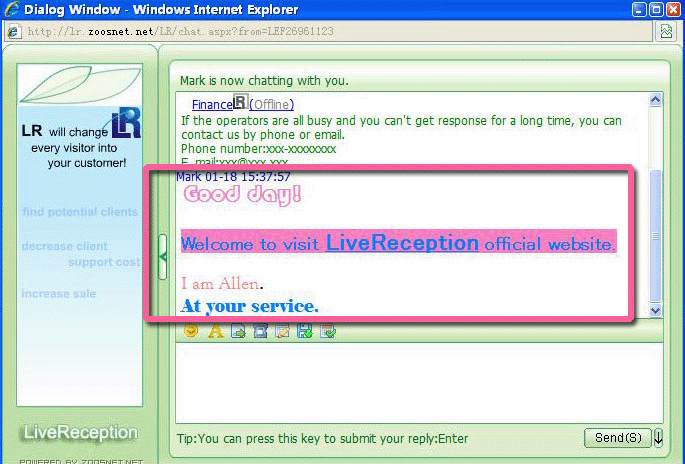This screenshot has width=685, height=464.
Task: Open the send key options arrow beside Send(S)
Action: tap(658, 437)
